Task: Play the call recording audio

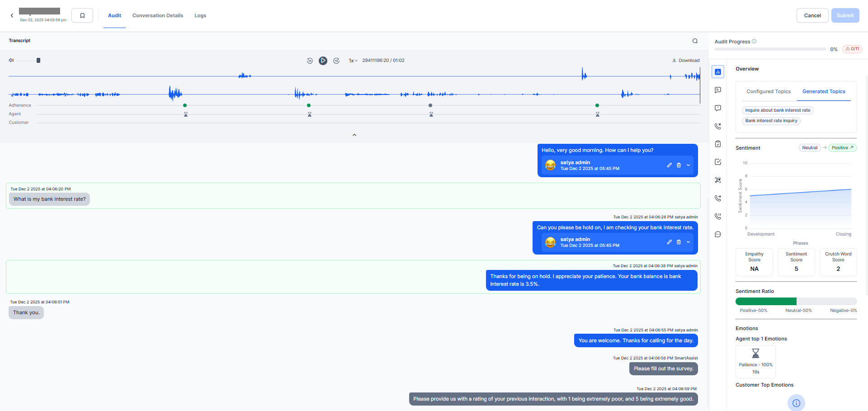Action: 323,61
